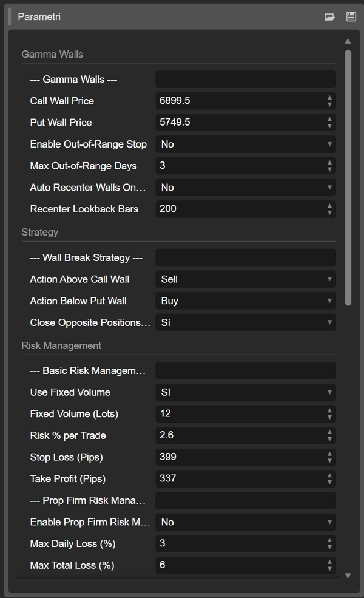Select the Take Profit (Pips) input field
The height and width of the screenshot is (598, 364).
pyautogui.click(x=240, y=478)
